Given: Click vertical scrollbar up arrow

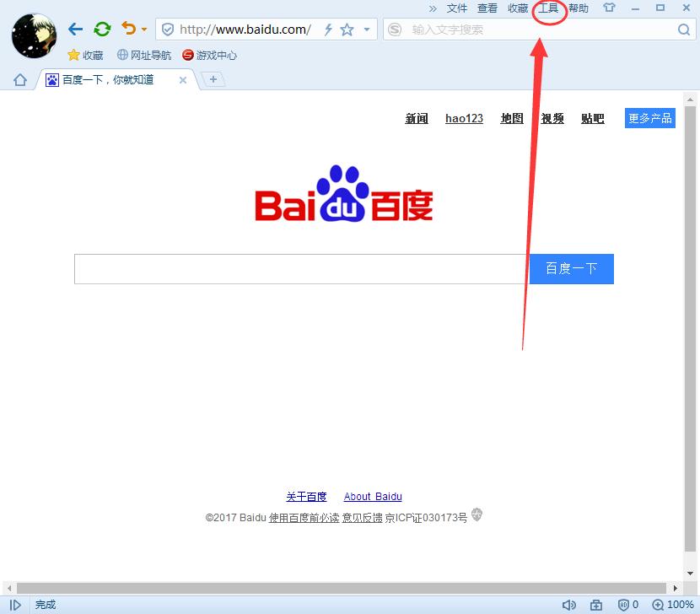Looking at the screenshot, I should (690, 100).
